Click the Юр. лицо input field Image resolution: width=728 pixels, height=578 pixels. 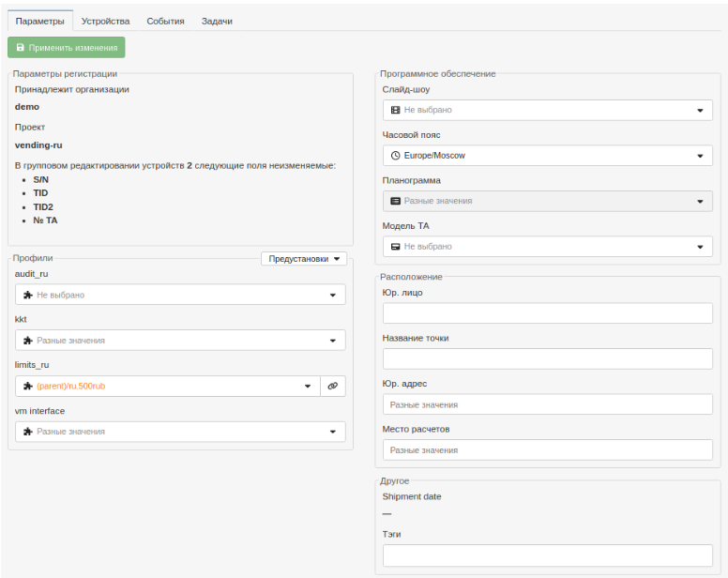(547, 313)
